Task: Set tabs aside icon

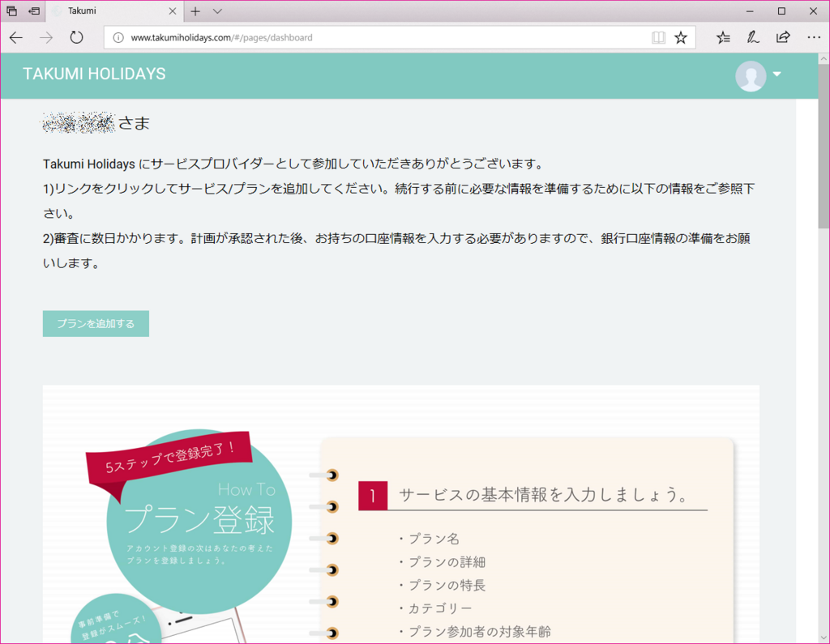Action: [x=34, y=11]
